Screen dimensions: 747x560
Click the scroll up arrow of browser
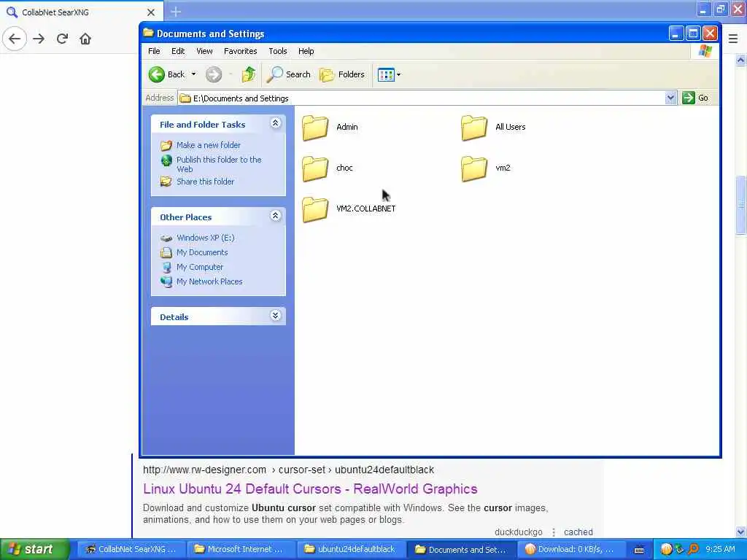pyautogui.click(x=740, y=60)
